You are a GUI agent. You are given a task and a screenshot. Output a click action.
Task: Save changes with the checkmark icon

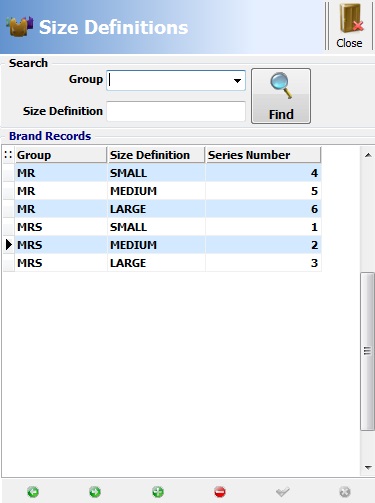(x=282, y=492)
